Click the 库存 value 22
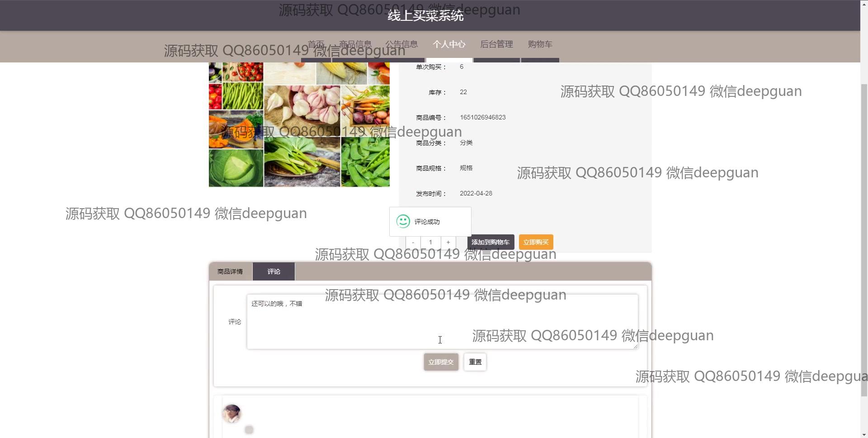This screenshot has height=438, width=868. [463, 92]
